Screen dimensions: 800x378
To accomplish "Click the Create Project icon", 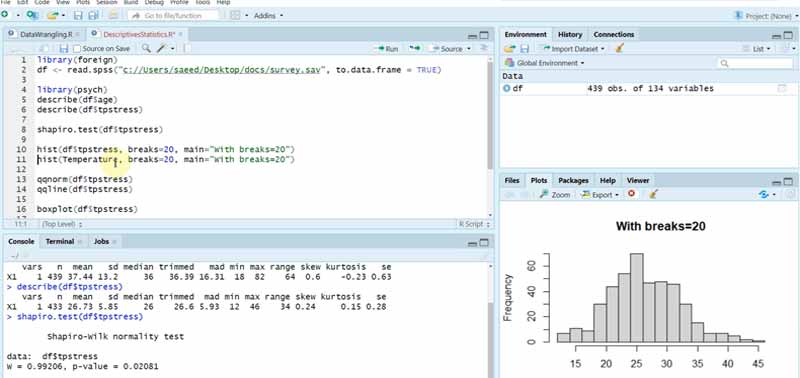I will 32,15.
